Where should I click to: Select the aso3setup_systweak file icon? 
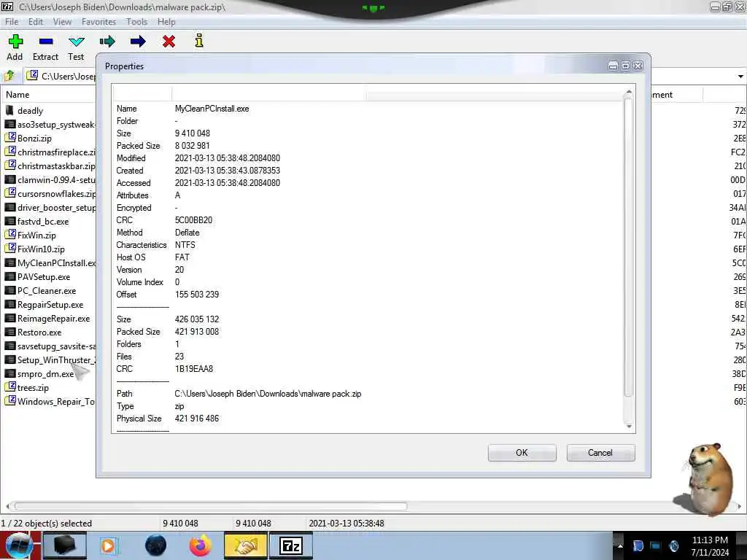click(10, 124)
